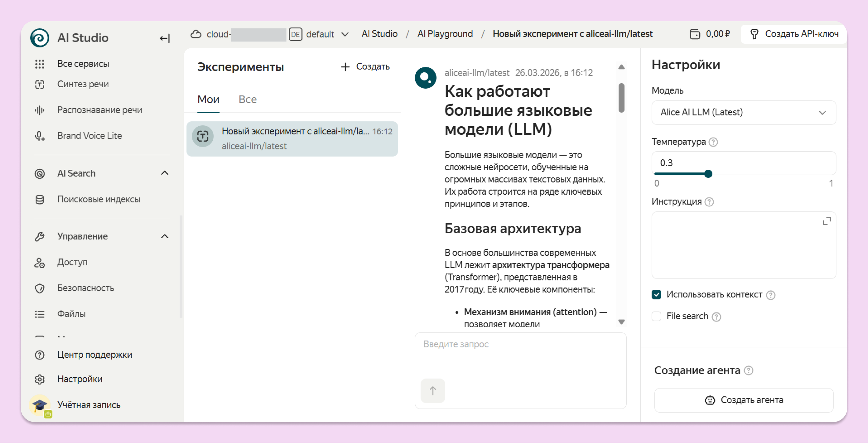The width and height of the screenshot is (868, 443).
Task: Click the Учётная запись avatar icon
Action: (x=40, y=406)
